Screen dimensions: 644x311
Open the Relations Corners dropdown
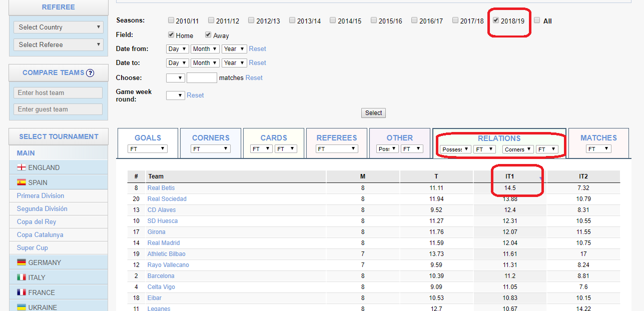tap(518, 149)
